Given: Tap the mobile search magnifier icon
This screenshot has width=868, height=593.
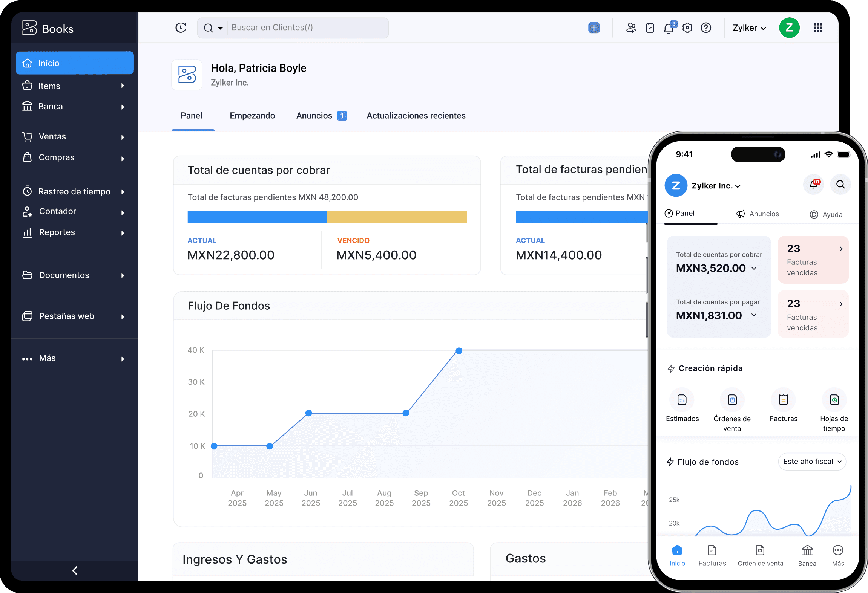Looking at the screenshot, I should [840, 185].
